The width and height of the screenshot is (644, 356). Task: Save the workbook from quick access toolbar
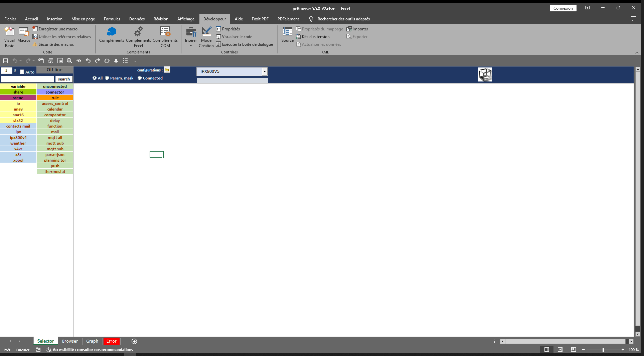point(5,61)
